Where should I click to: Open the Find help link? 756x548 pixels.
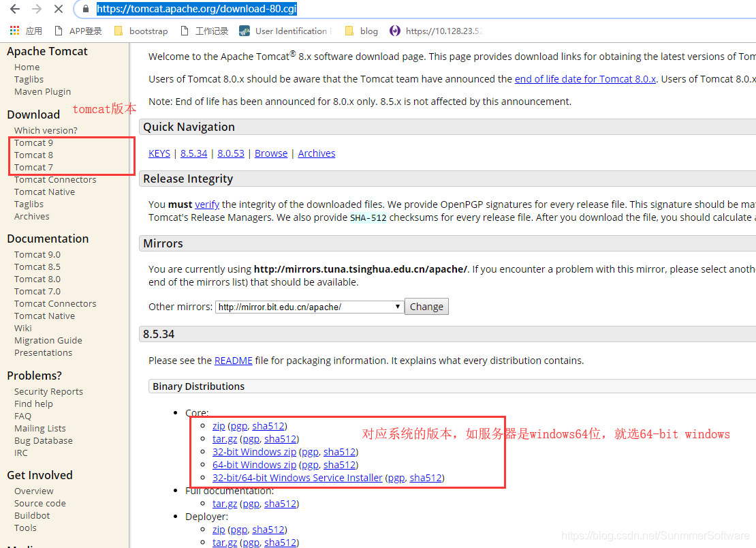pyautogui.click(x=34, y=404)
